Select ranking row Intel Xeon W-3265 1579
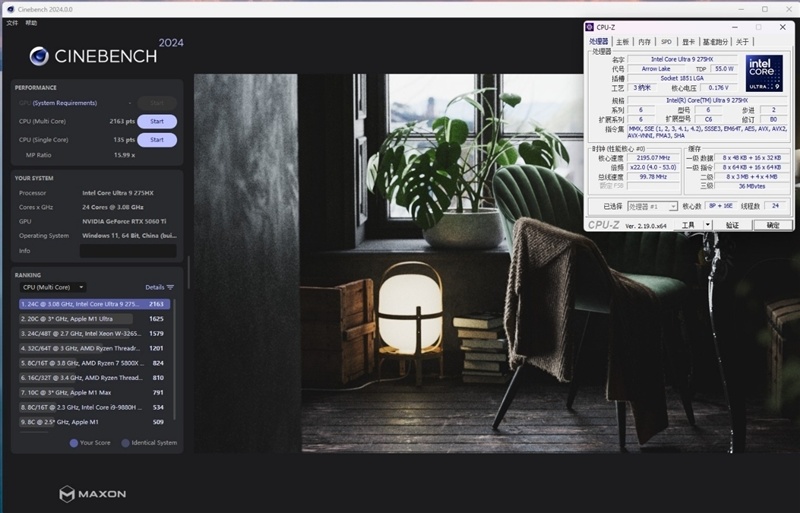Viewport: 800px width, 513px height. pyautogui.click(x=94, y=334)
